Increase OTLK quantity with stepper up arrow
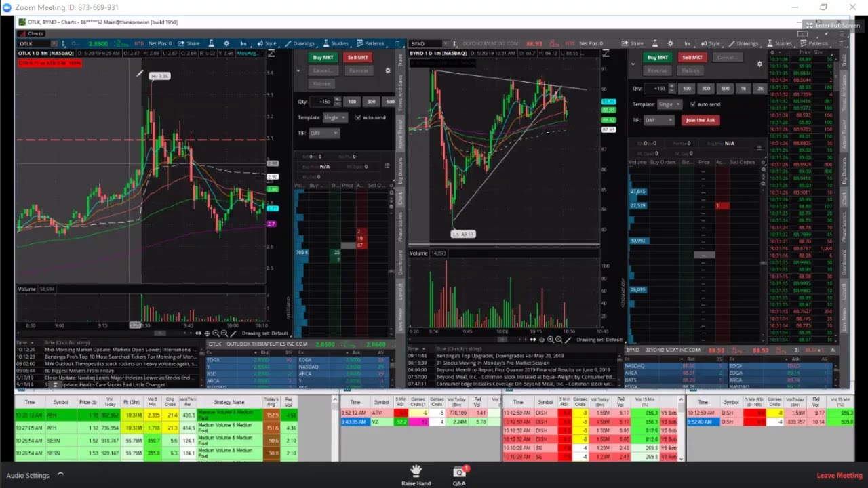The image size is (868, 488). (337, 100)
